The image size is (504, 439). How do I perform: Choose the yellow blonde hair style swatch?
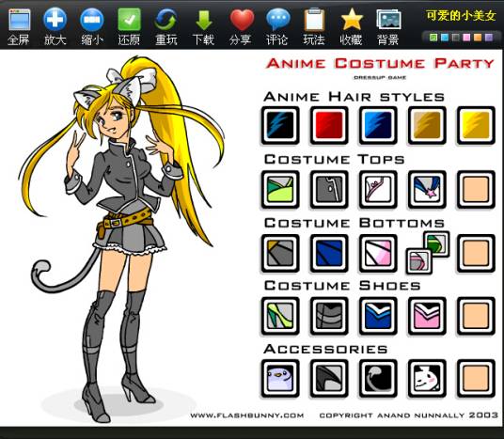click(x=476, y=125)
